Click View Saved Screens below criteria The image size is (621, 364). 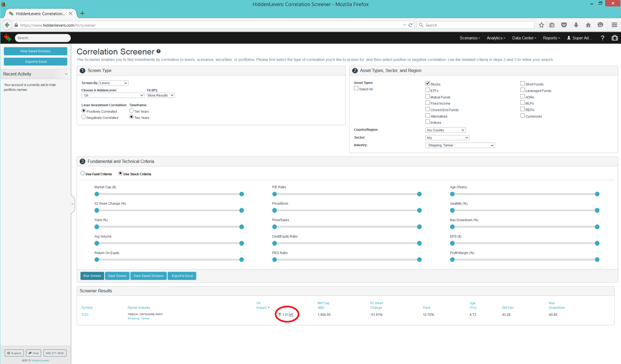point(148,276)
